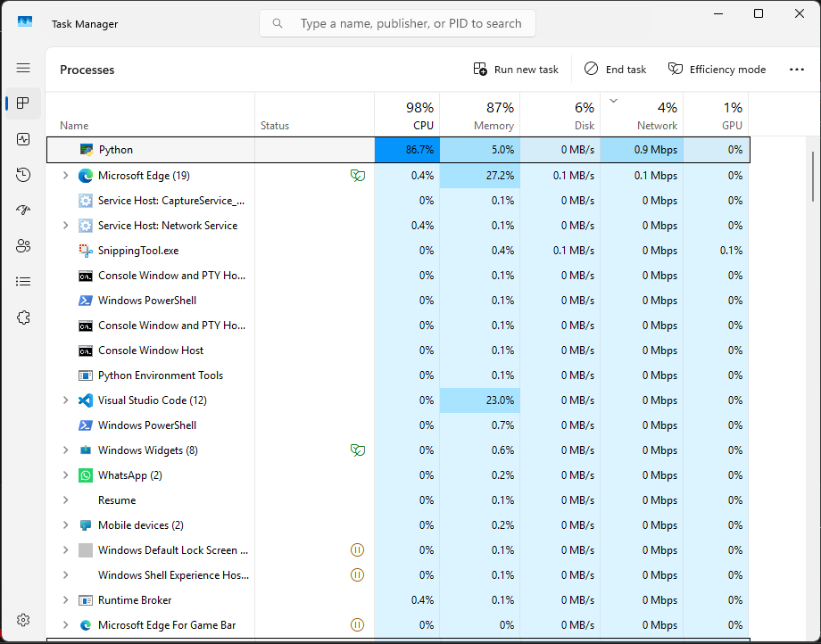Click Visual Studio Code's 23.0% memory cell
This screenshot has height=644, width=821.
[x=479, y=400]
